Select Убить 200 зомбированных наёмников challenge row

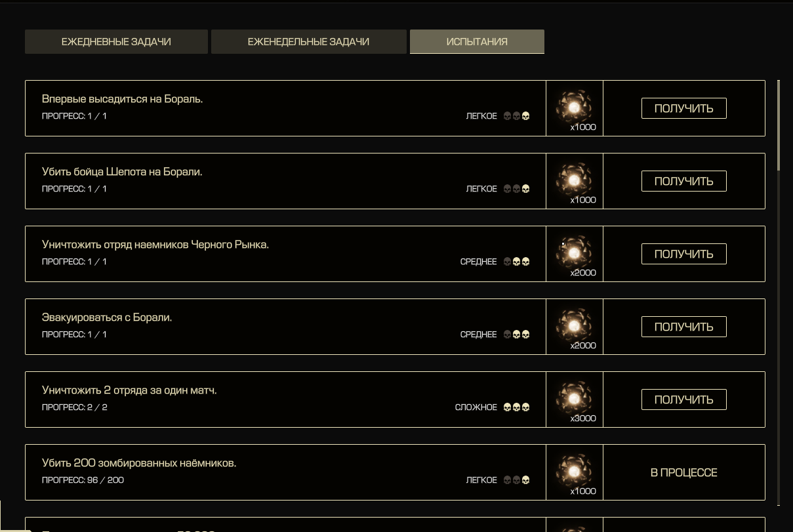pos(395,472)
